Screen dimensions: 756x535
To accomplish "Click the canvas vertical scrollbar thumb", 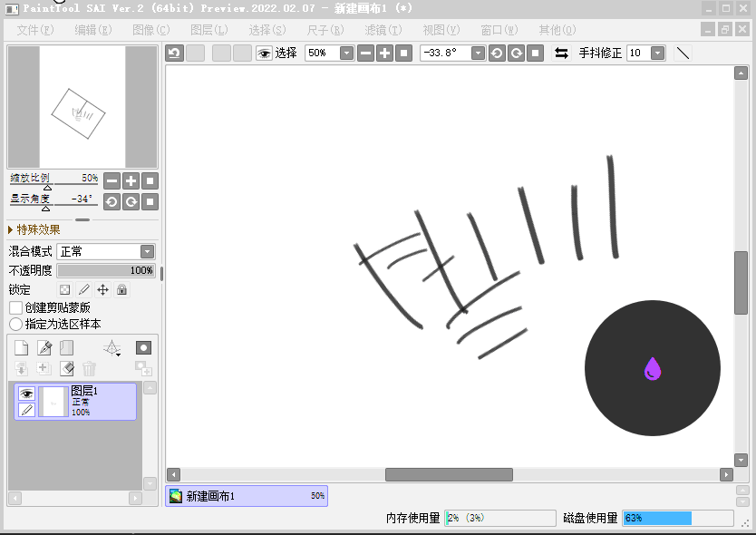I will click(741, 283).
